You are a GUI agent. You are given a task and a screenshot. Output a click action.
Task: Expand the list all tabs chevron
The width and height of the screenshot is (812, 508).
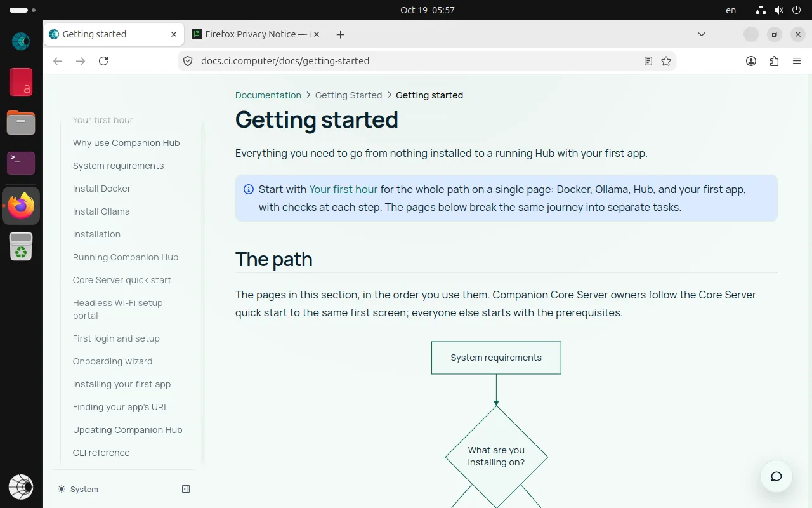point(701,34)
